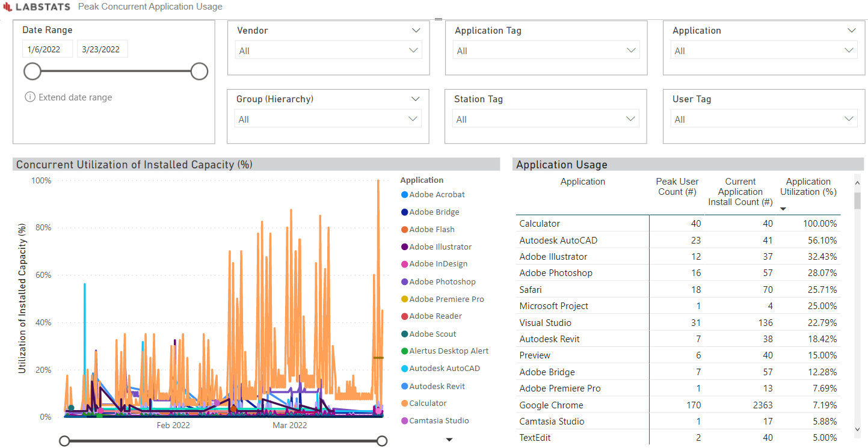
Task: Click the start date field 1/6/2022
Action: point(48,49)
